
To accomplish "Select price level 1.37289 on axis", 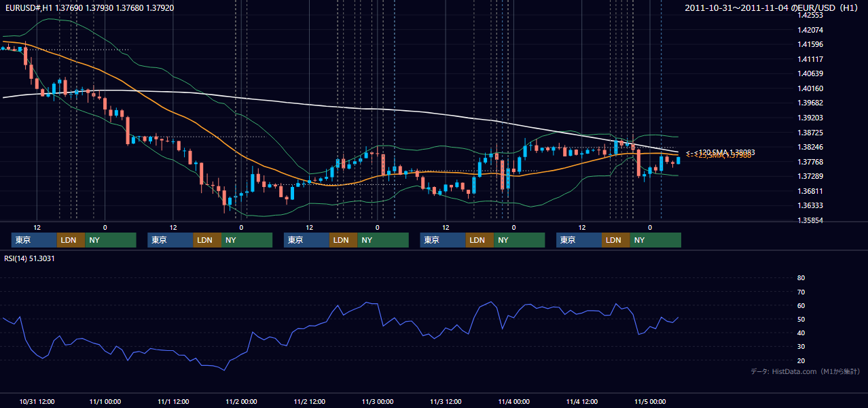I will (x=810, y=176).
